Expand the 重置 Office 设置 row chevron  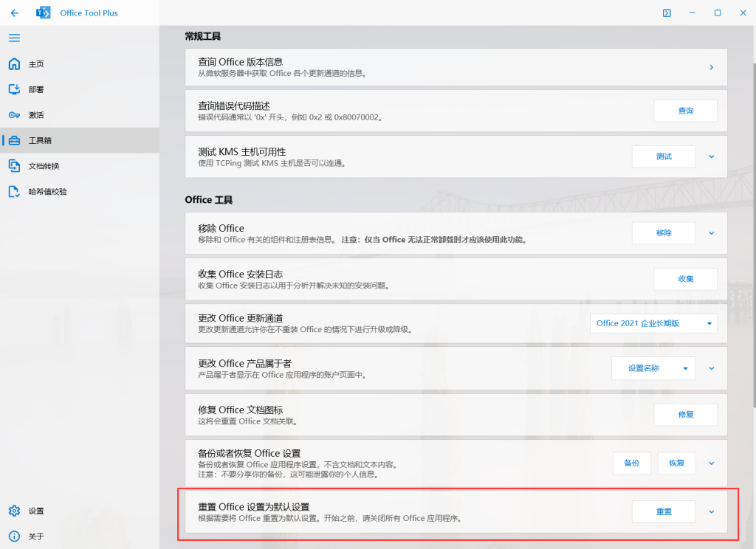[x=711, y=511]
